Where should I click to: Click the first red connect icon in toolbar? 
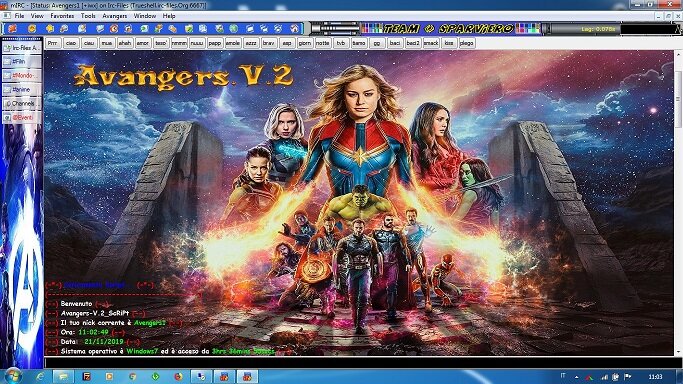tap(12, 29)
